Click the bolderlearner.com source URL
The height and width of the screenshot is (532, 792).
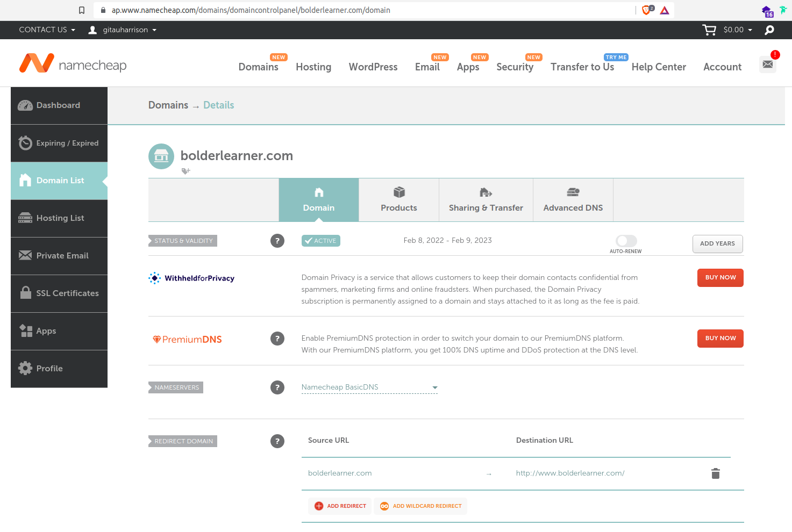(340, 473)
